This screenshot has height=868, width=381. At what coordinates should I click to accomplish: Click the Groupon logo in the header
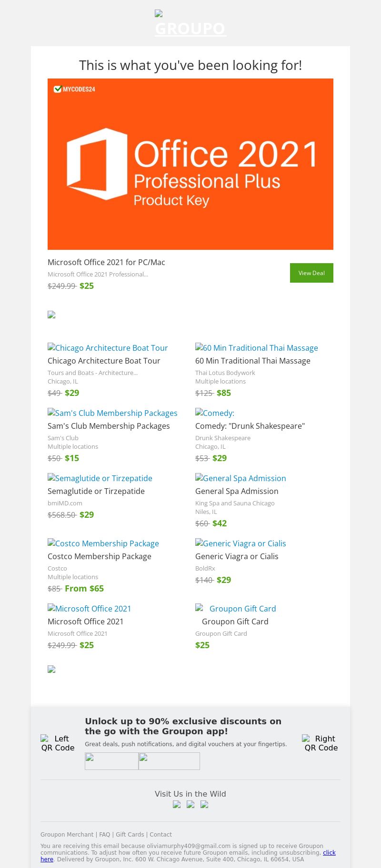[x=190, y=25]
